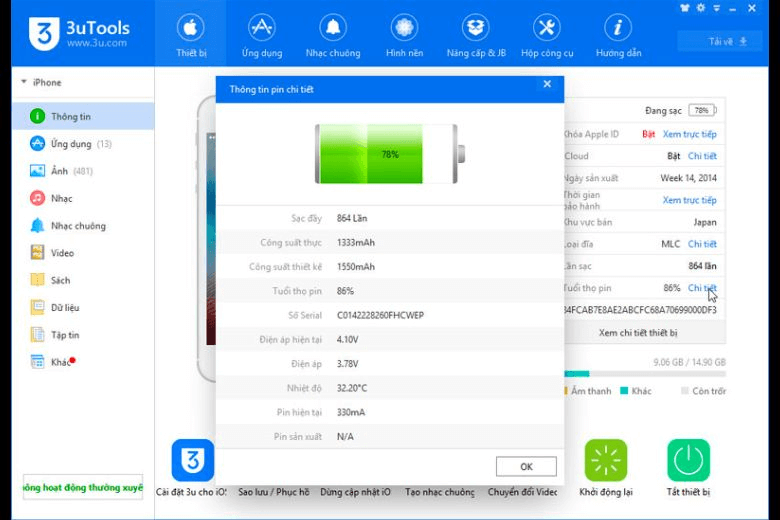Open the Nâng cấp & JB icon

[x=476, y=27]
